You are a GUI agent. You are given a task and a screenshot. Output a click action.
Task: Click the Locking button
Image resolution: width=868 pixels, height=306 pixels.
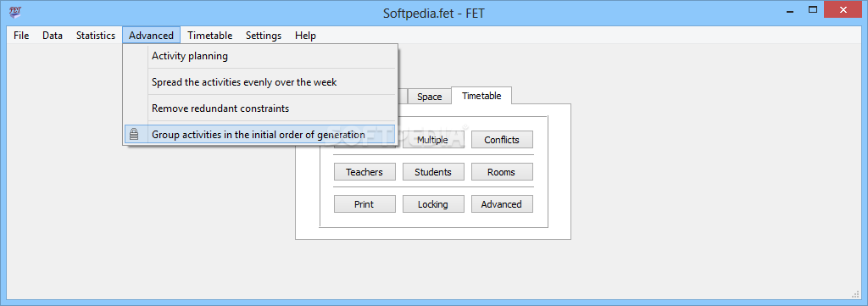[x=433, y=204]
